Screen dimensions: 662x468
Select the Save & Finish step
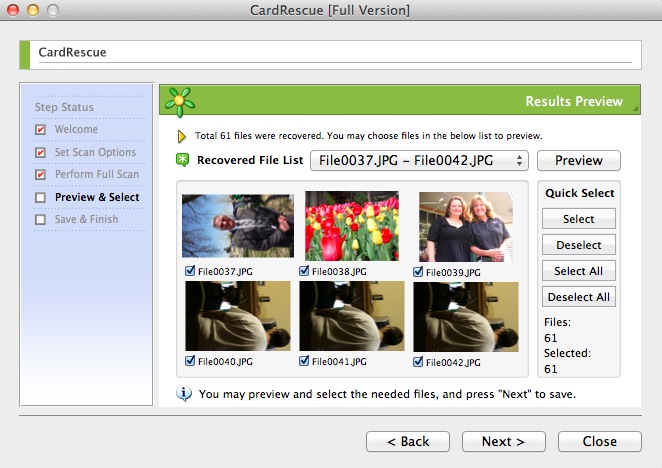click(86, 219)
